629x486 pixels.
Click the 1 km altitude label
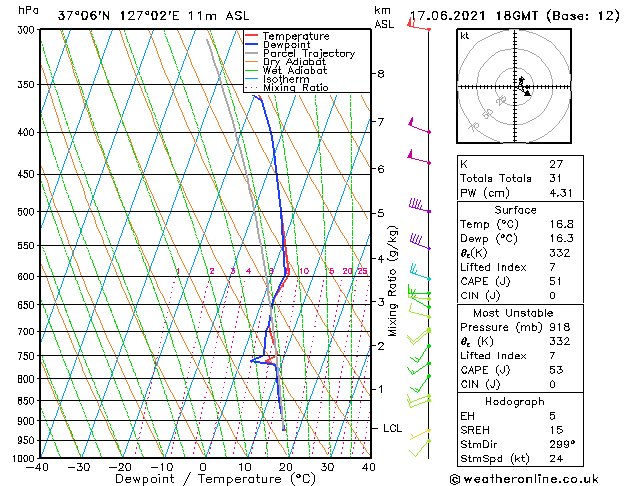coord(381,389)
